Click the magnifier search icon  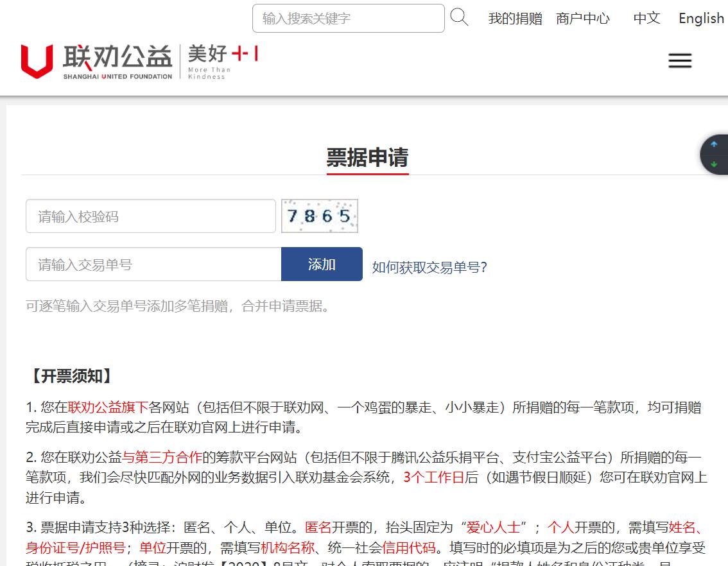coord(459,17)
